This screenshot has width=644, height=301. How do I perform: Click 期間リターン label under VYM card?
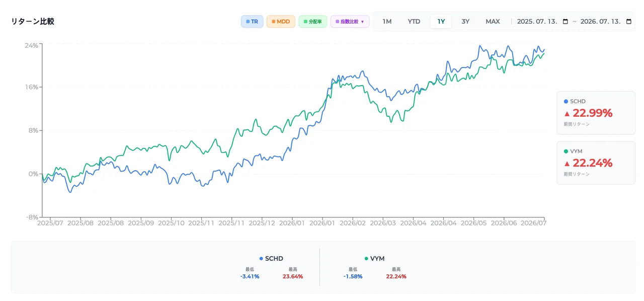577,174
